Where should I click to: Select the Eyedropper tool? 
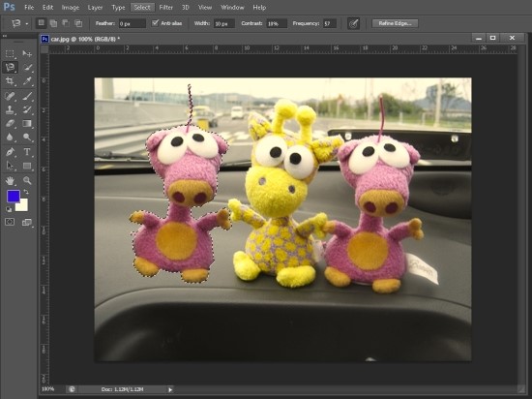[x=27, y=81]
